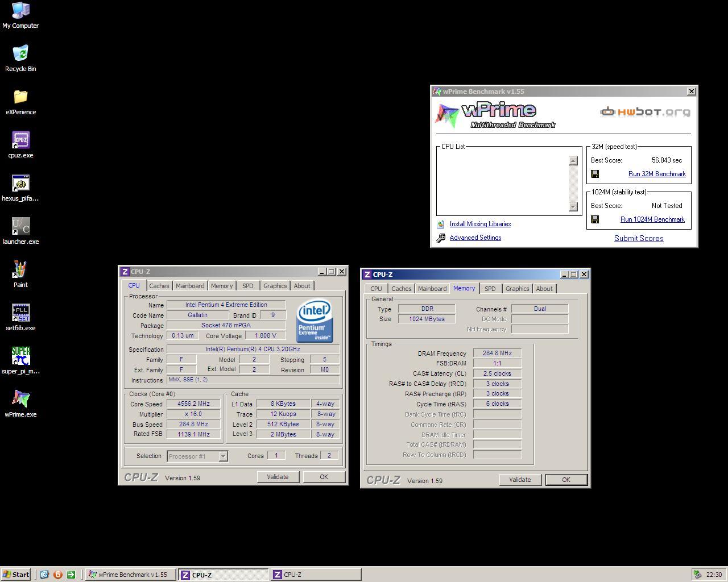
Task: Click Submit Scores link
Action: click(639, 238)
